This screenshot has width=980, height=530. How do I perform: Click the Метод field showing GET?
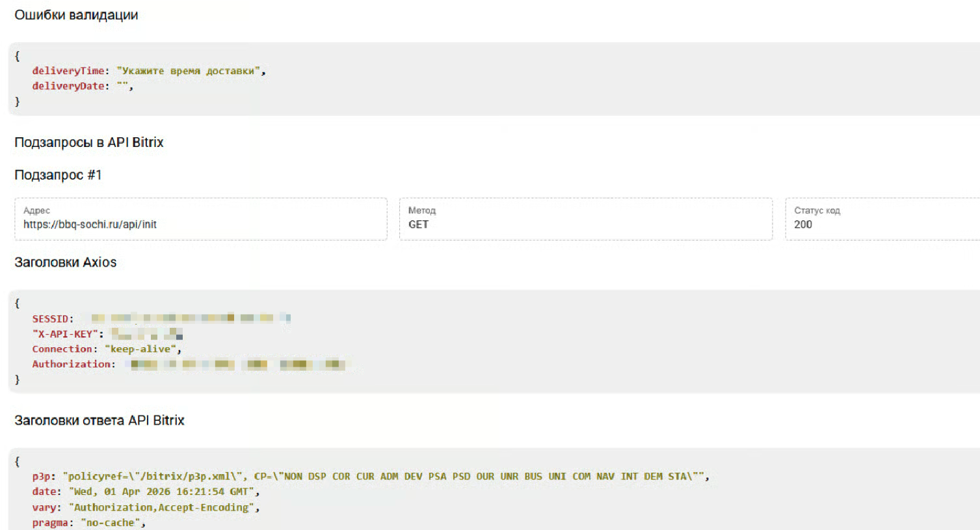585,219
